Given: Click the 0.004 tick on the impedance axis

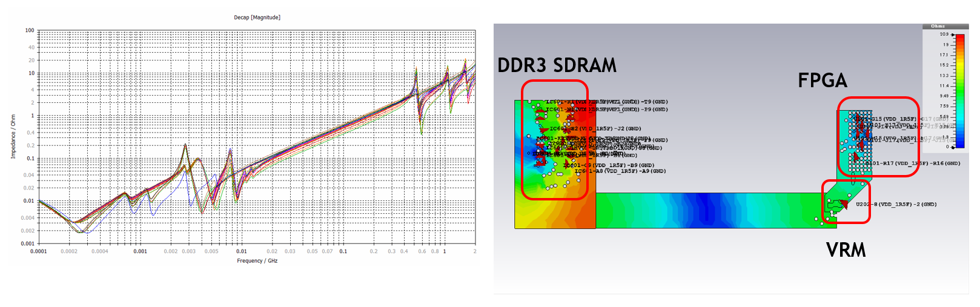Looking at the screenshot, I should (x=28, y=218).
